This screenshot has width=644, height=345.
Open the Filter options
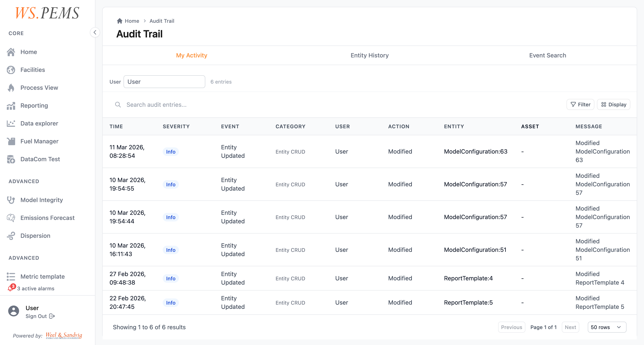(580, 105)
